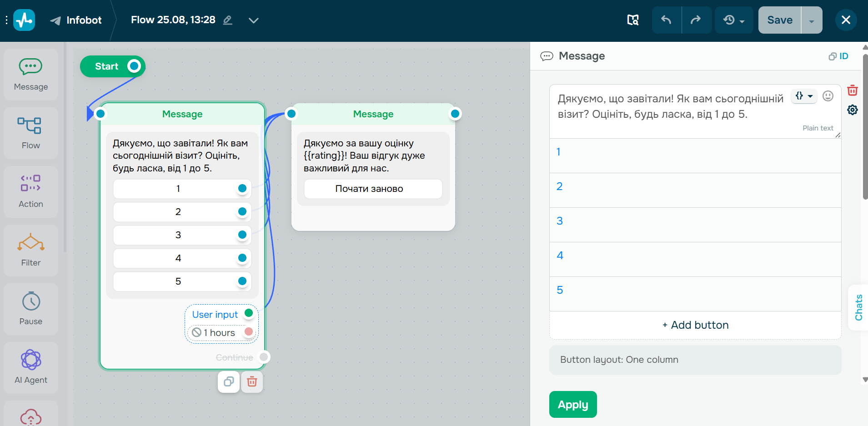Add a Filter block from sidebar

pos(31,251)
